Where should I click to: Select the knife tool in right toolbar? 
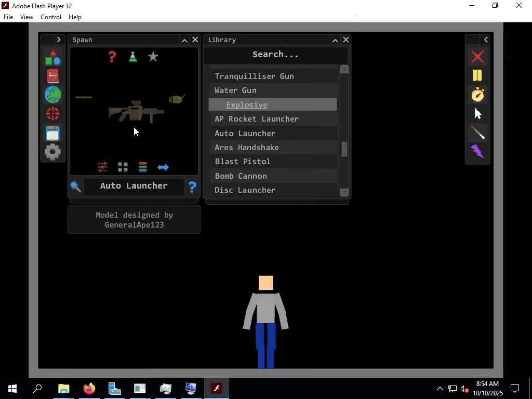click(x=478, y=132)
